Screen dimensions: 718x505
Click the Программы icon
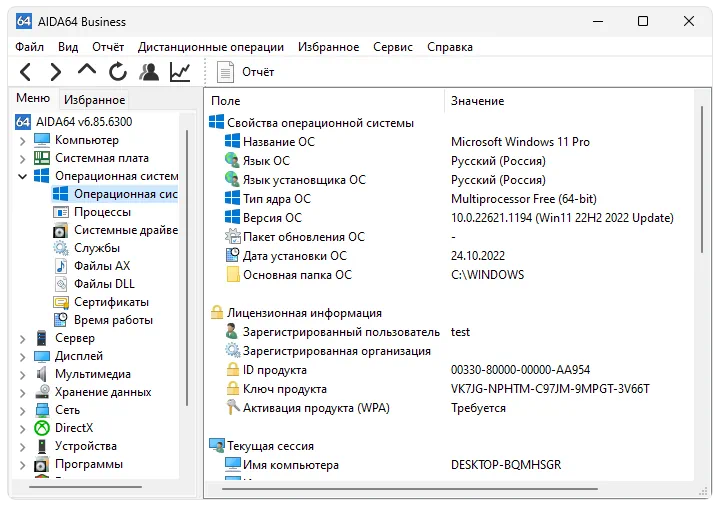[x=42, y=464]
